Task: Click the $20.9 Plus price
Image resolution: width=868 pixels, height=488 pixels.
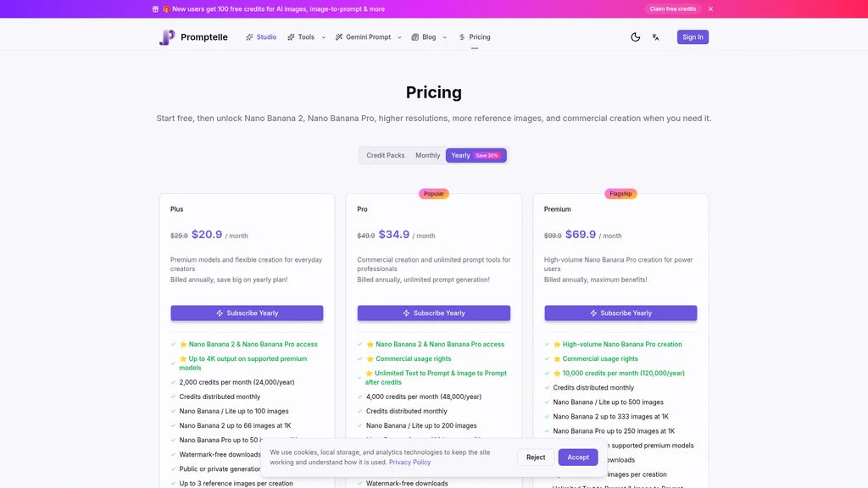Action: coord(207,235)
